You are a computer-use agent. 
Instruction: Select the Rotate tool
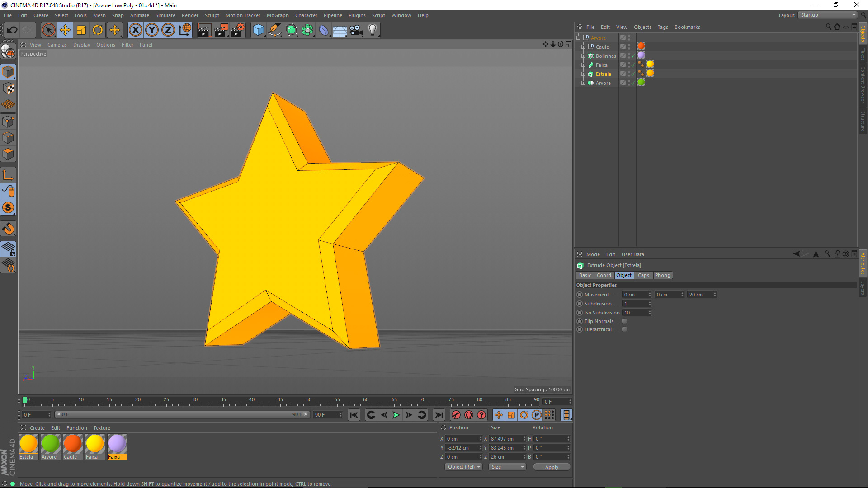[x=98, y=30]
